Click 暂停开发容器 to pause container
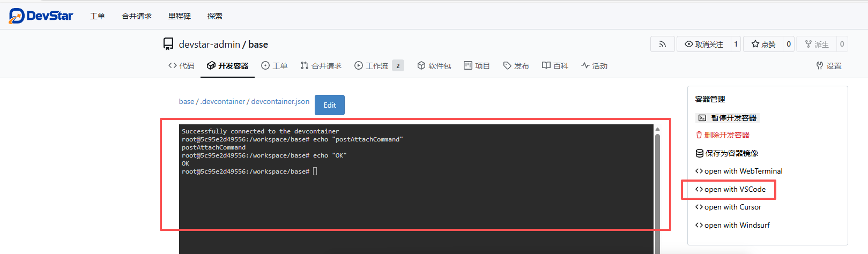868x254 pixels. click(x=728, y=118)
